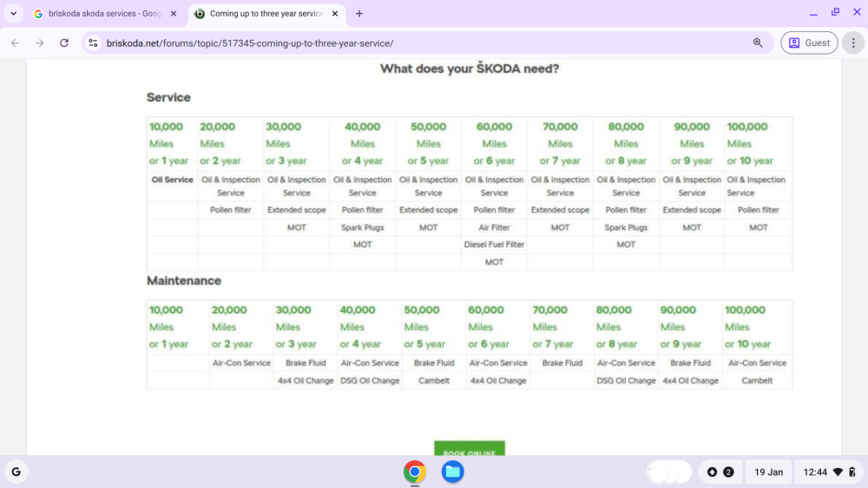The height and width of the screenshot is (488, 868).
Task: Click the battery icon in system tray
Action: point(852,472)
